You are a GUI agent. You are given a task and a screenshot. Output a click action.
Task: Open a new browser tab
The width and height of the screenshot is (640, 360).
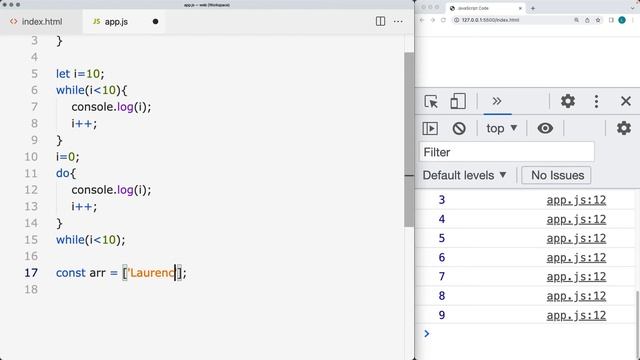533,8
